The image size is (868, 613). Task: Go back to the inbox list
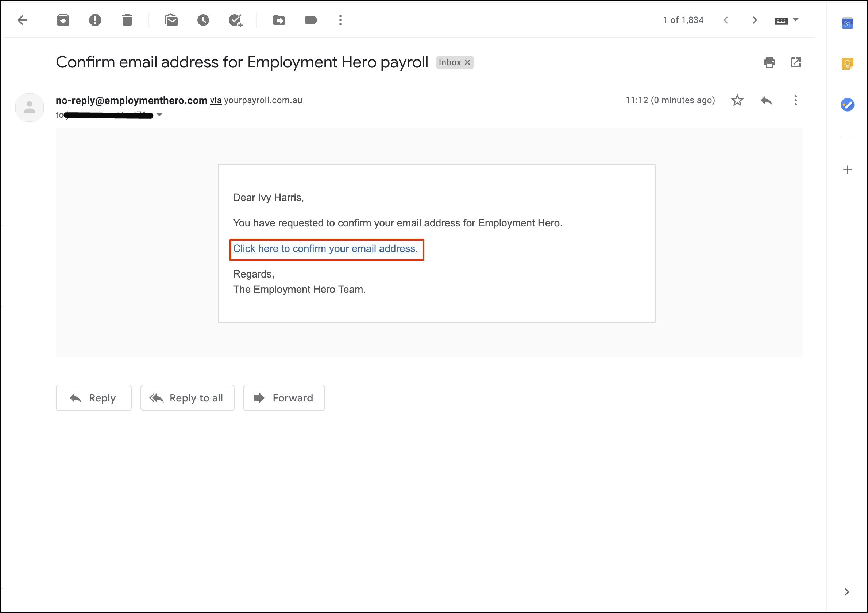23,20
